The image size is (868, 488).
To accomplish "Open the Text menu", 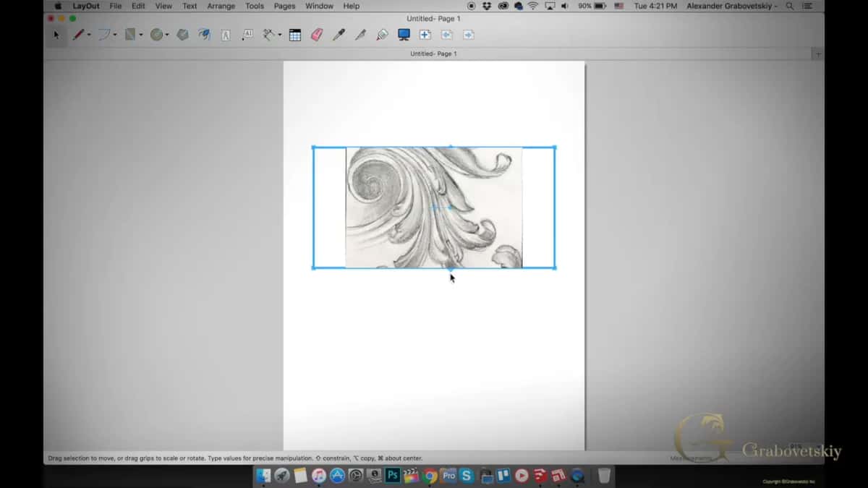I will (190, 6).
